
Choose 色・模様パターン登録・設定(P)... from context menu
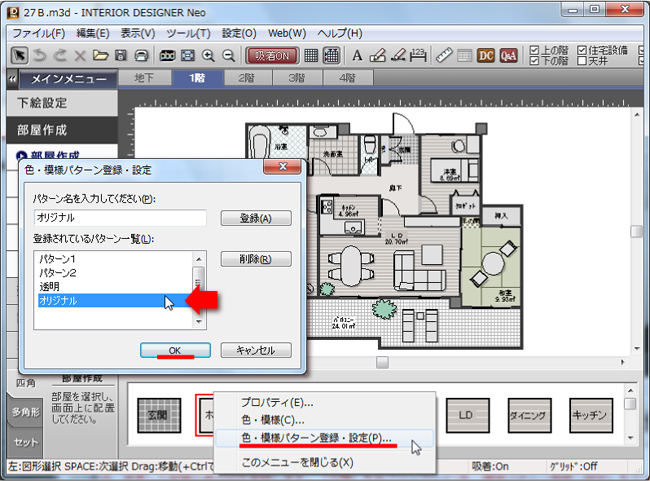click(x=316, y=438)
